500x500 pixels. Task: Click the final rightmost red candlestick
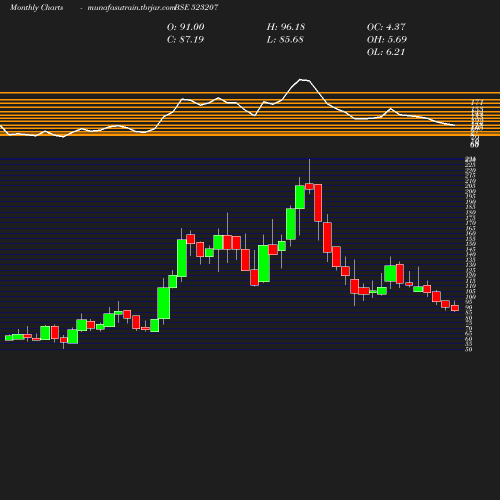455,308
